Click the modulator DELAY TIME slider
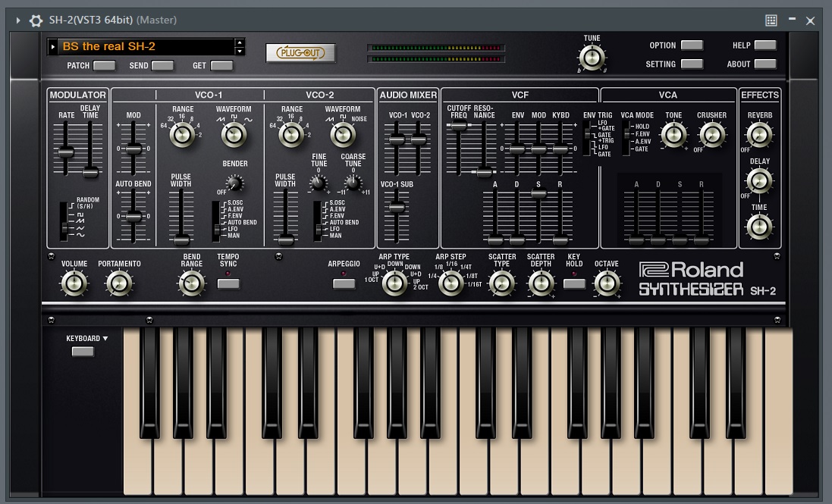832x504 pixels. coord(90,149)
